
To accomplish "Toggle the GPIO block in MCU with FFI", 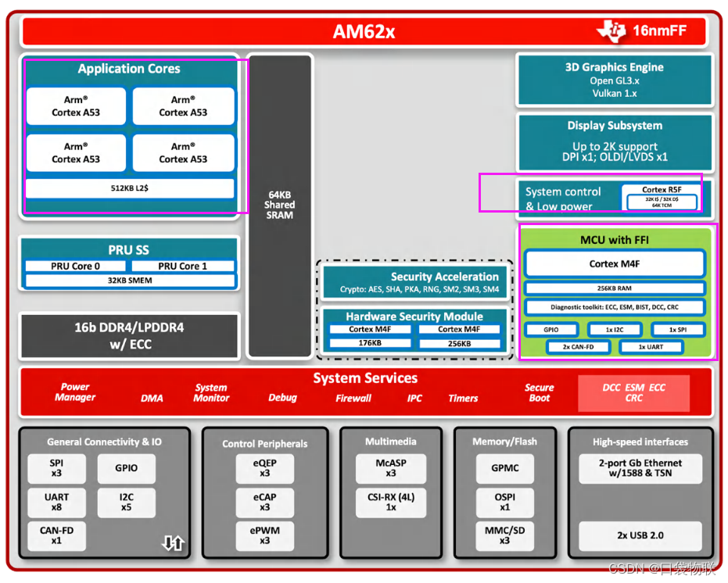I will tap(551, 329).
